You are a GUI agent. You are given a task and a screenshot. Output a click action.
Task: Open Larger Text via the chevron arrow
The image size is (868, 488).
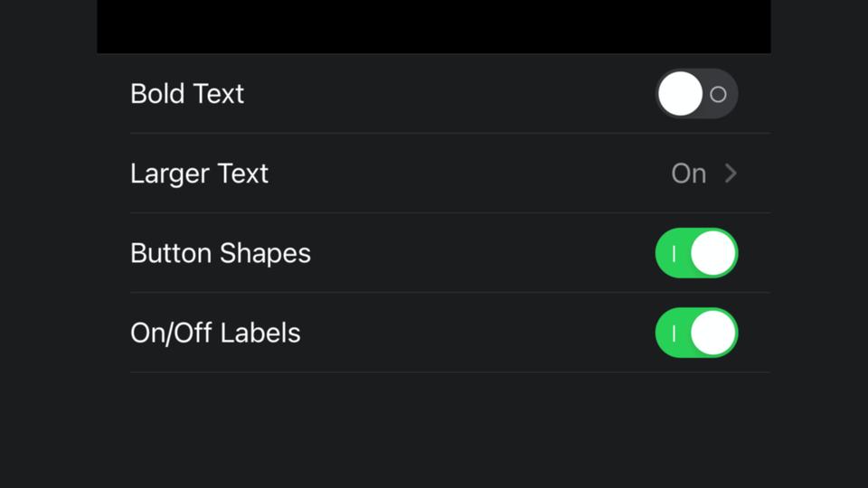(x=731, y=174)
